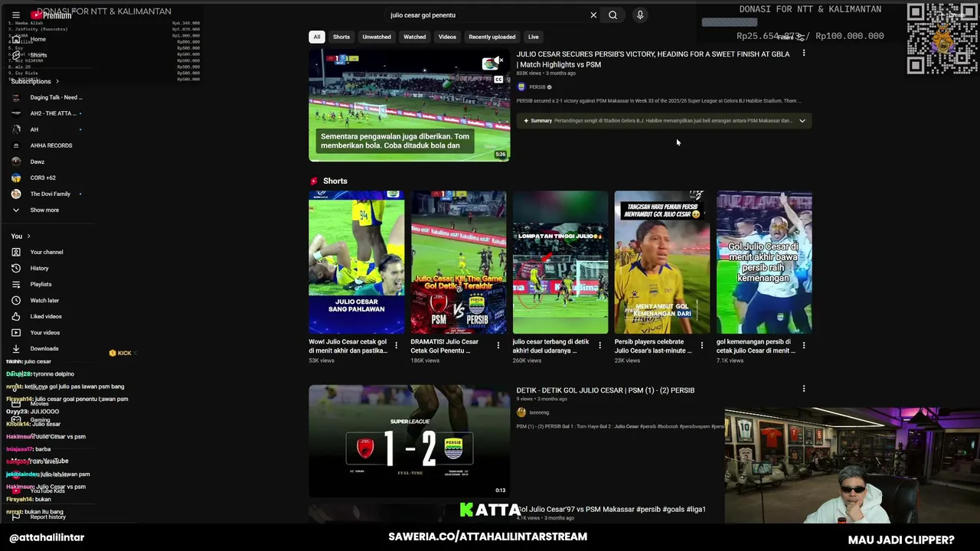Open the PSM vs PERSIB 'Kill The Game' short
The width and height of the screenshot is (980, 551).
tap(458, 262)
